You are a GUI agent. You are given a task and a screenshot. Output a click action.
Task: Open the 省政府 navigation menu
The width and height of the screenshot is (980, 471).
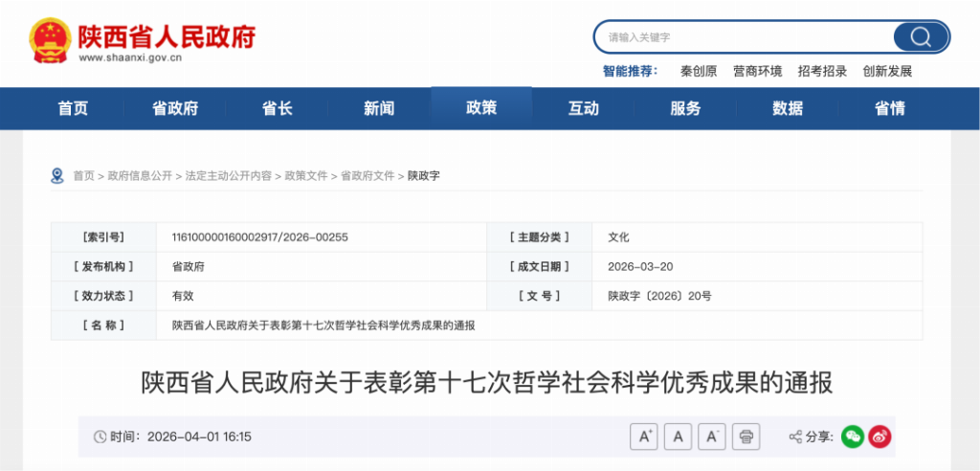point(175,108)
